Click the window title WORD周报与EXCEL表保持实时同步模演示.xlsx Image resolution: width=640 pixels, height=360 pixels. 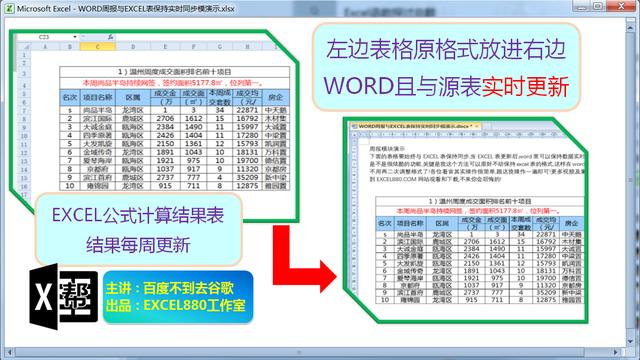coord(156,8)
